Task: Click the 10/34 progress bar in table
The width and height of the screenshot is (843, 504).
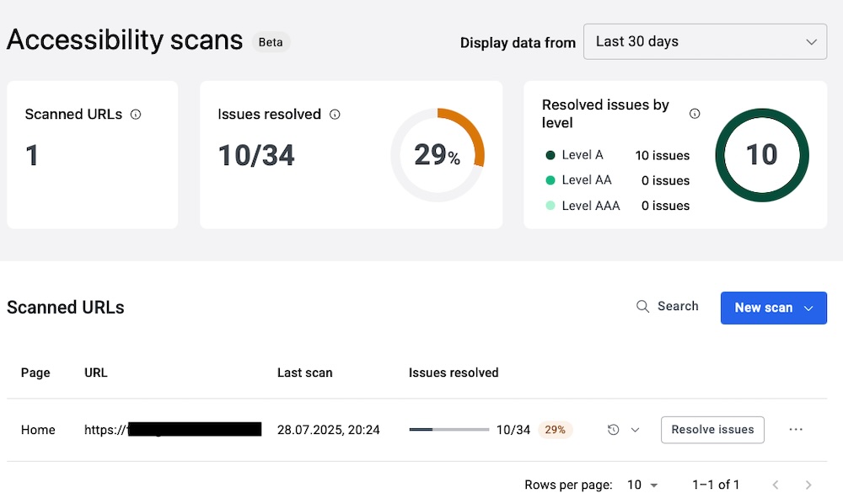Action: coord(448,430)
